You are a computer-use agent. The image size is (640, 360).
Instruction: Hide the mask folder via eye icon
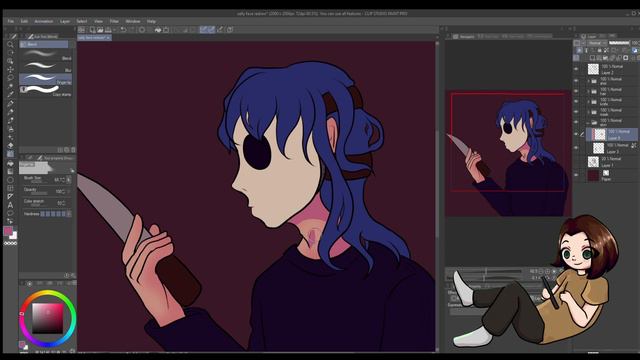tap(576, 112)
